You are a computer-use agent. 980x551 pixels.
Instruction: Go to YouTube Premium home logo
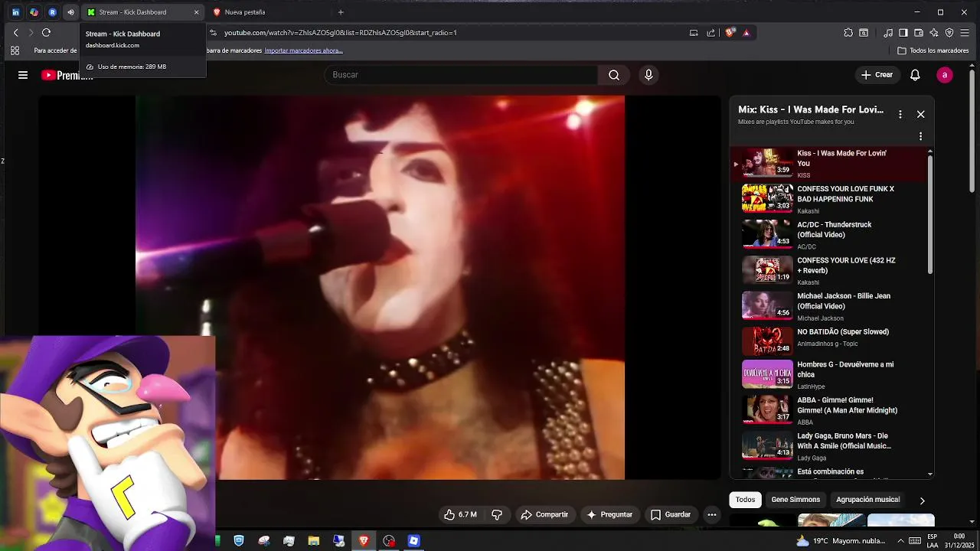(x=67, y=75)
